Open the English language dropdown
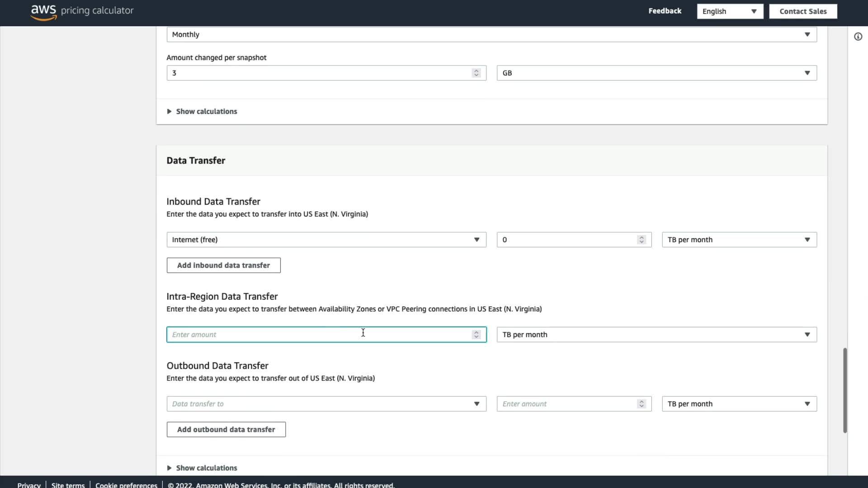This screenshot has width=868, height=488. [x=730, y=11]
